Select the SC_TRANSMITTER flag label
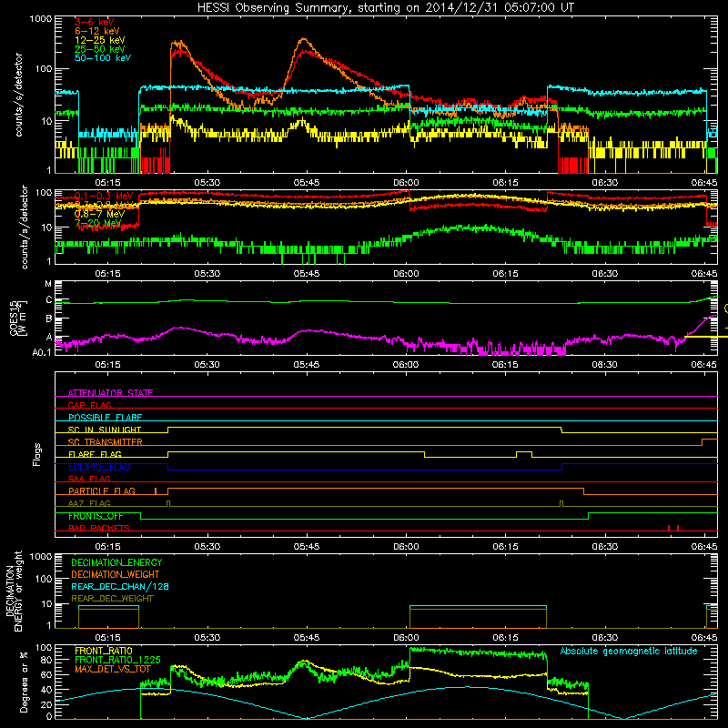 click(x=106, y=442)
